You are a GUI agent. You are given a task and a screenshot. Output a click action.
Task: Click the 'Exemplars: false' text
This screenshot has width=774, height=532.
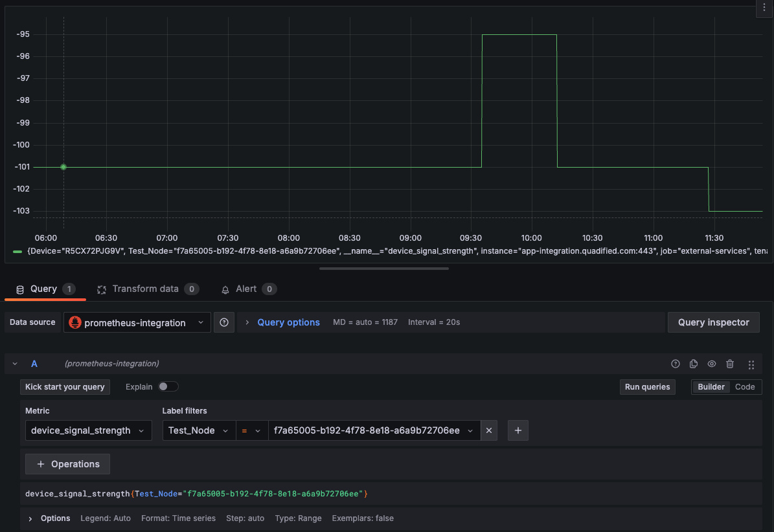click(x=363, y=518)
